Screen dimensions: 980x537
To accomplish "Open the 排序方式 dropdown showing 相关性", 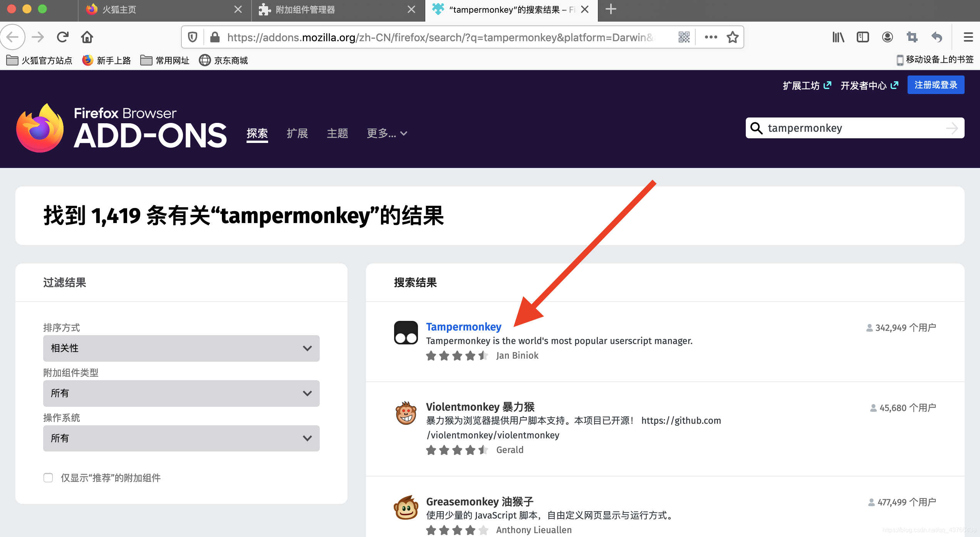I will [181, 348].
